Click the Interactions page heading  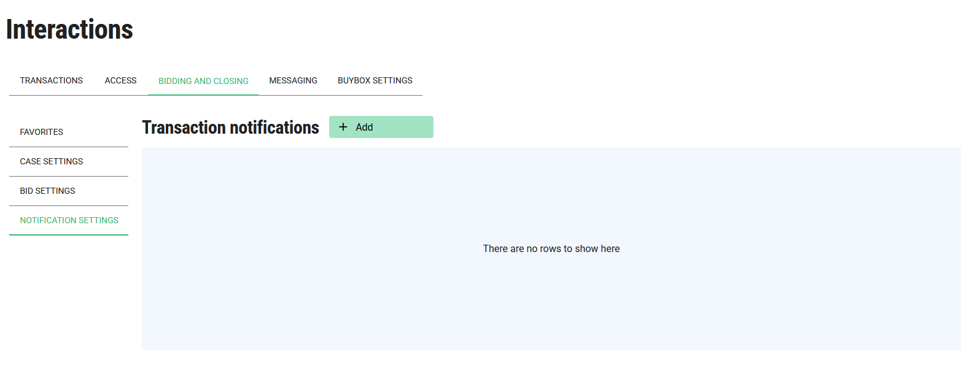click(x=69, y=29)
